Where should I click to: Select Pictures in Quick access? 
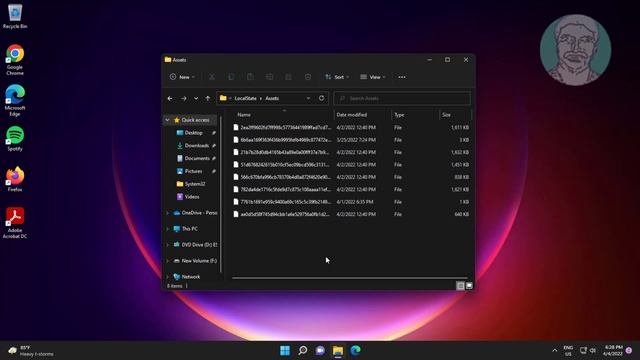pyautogui.click(x=193, y=171)
